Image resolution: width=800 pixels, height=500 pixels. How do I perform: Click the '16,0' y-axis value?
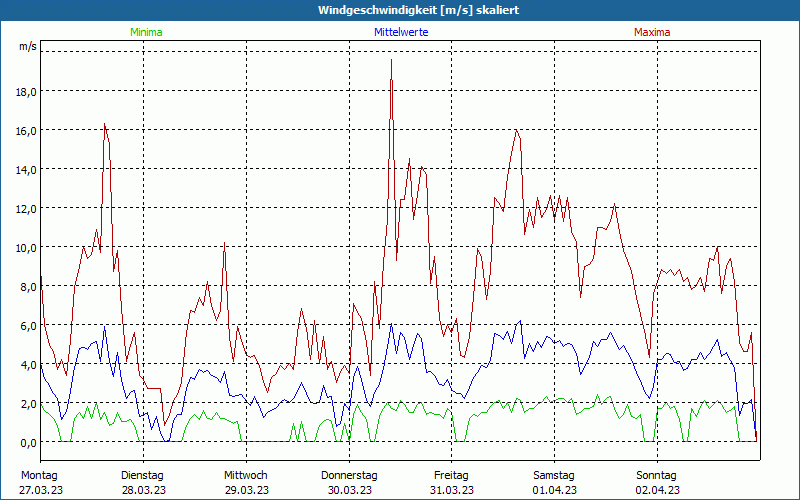[27, 131]
